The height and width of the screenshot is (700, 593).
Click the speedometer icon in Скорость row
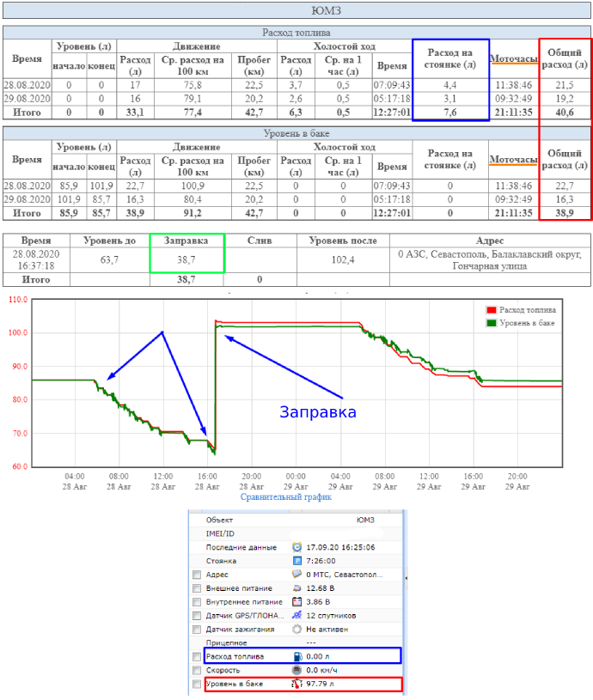point(296,670)
